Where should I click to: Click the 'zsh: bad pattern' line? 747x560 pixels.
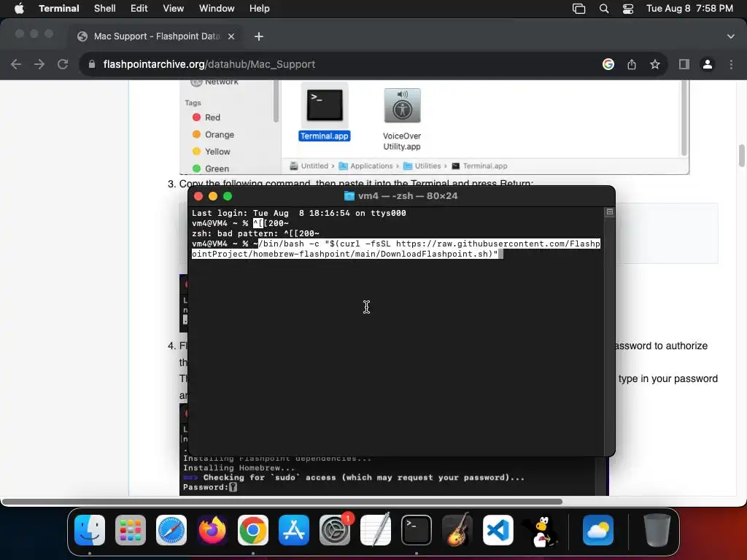[255, 233]
